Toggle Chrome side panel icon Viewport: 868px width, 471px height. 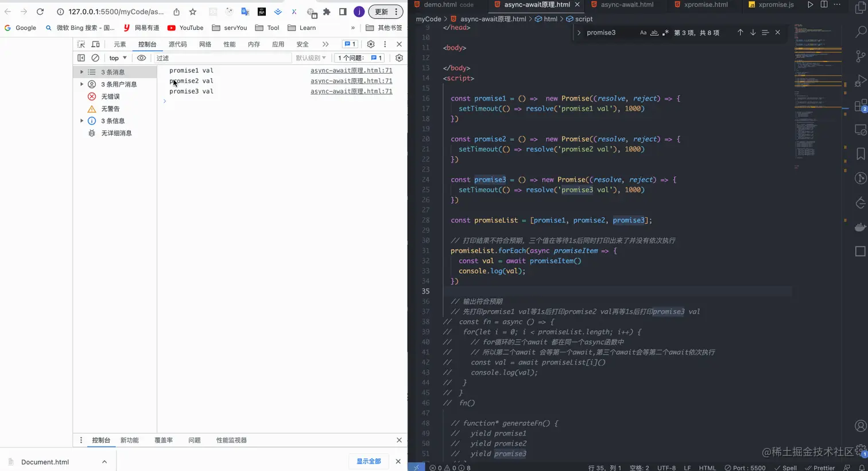click(x=343, y=11)
